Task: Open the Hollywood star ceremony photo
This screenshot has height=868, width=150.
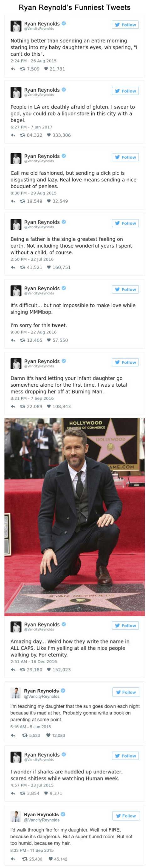Action: coord(74,517)
